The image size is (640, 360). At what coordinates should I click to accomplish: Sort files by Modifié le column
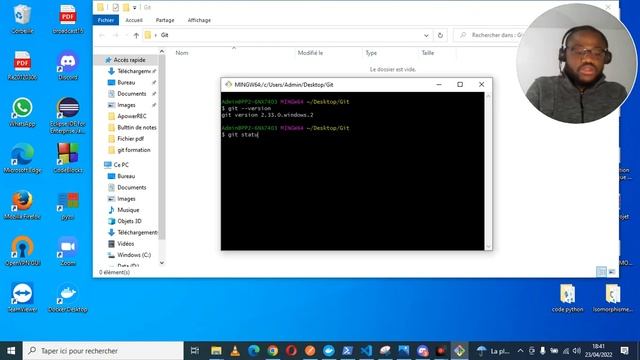point(310,53)
